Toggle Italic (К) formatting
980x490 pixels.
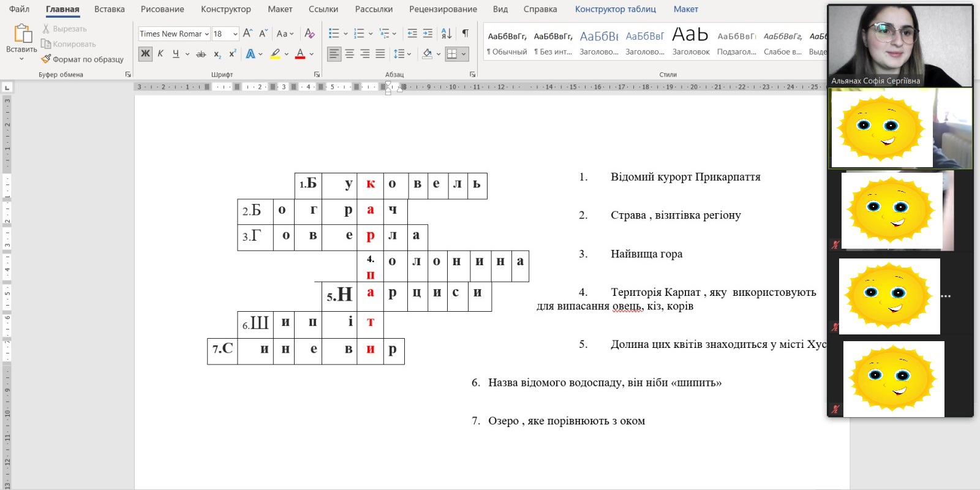(x=160, y=54)
